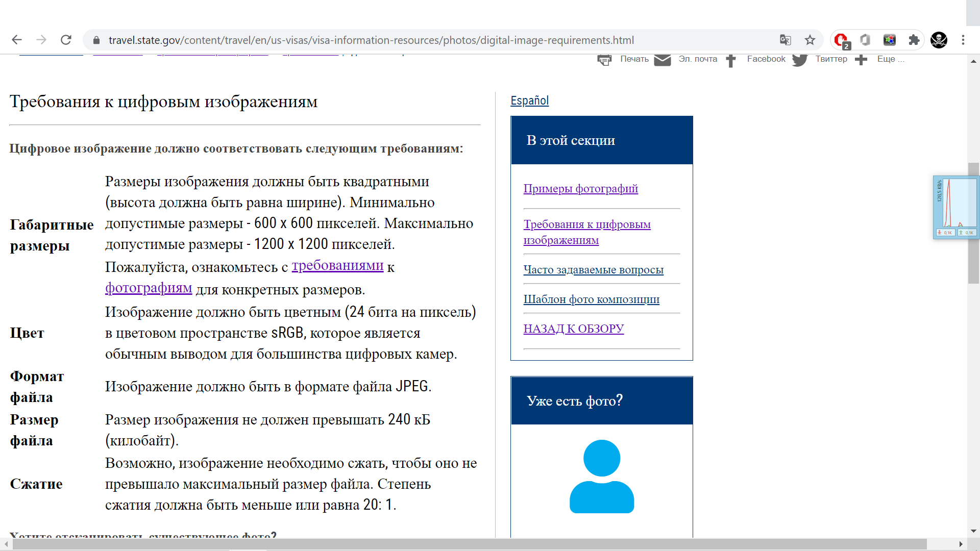Click НАЗАД К ОБЗОРУ link
The height and width of the screenshot is (551, 980).
point(574,329)
